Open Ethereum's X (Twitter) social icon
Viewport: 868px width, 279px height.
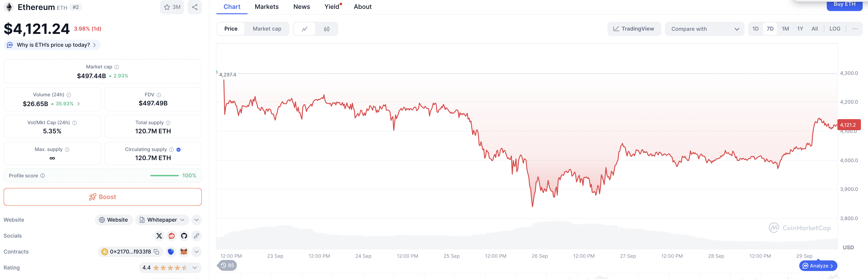[x=159, y=236]
